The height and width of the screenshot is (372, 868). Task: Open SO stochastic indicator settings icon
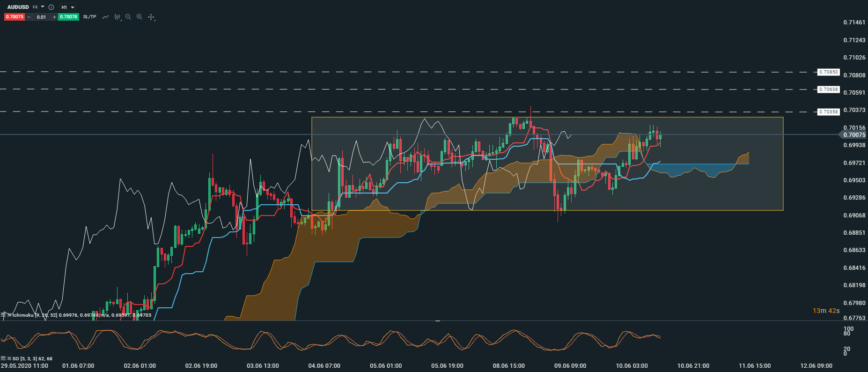pyautogui.click(x=3, y=358)
